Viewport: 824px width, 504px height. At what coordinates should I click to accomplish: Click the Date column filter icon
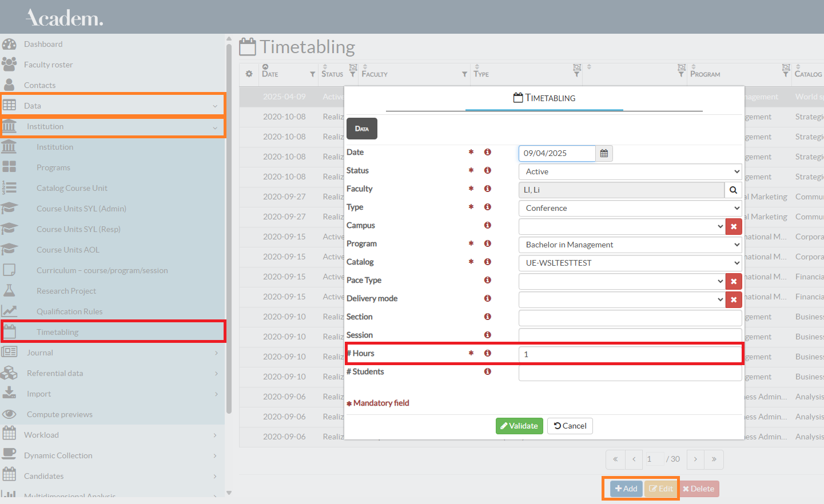(312, 74)
